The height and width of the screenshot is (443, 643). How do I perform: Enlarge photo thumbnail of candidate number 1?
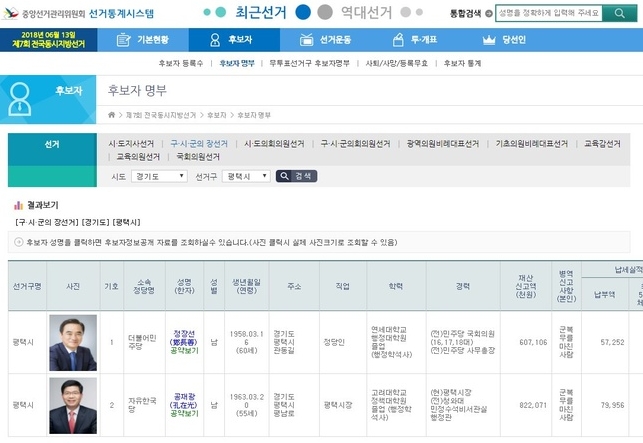pyautogui.click(x=73, y=341)
